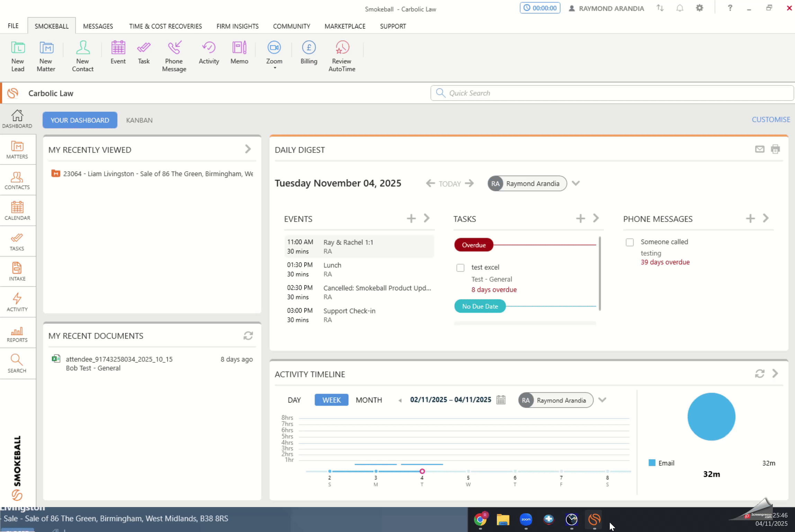Email the Daily Digest

point(760,149)
